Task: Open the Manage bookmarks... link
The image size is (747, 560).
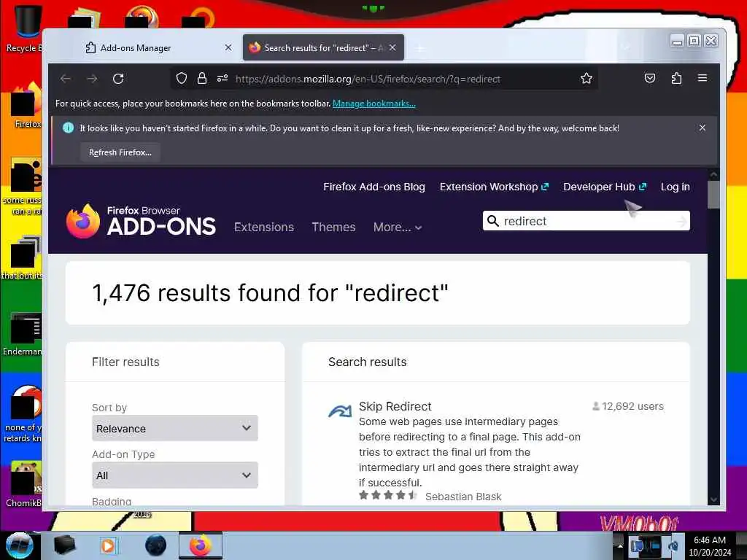Action: 374,104
